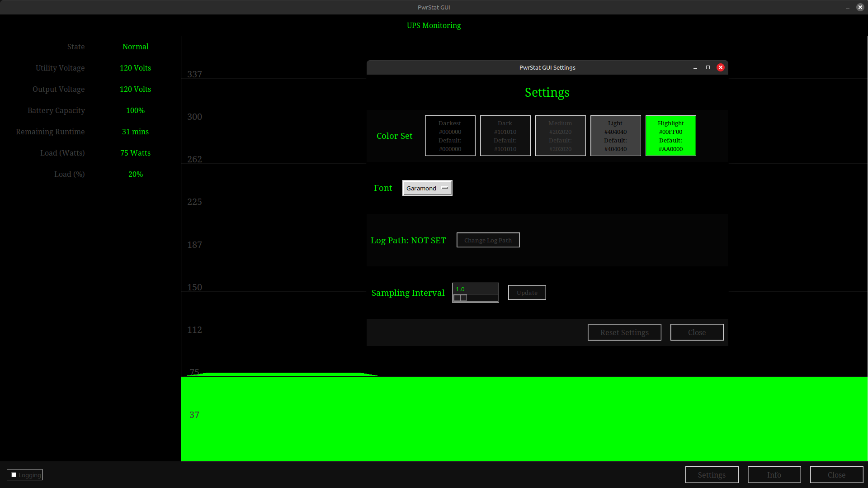
Task: Open the Info window
Action: pyautogui.click(x=774, y=475)
